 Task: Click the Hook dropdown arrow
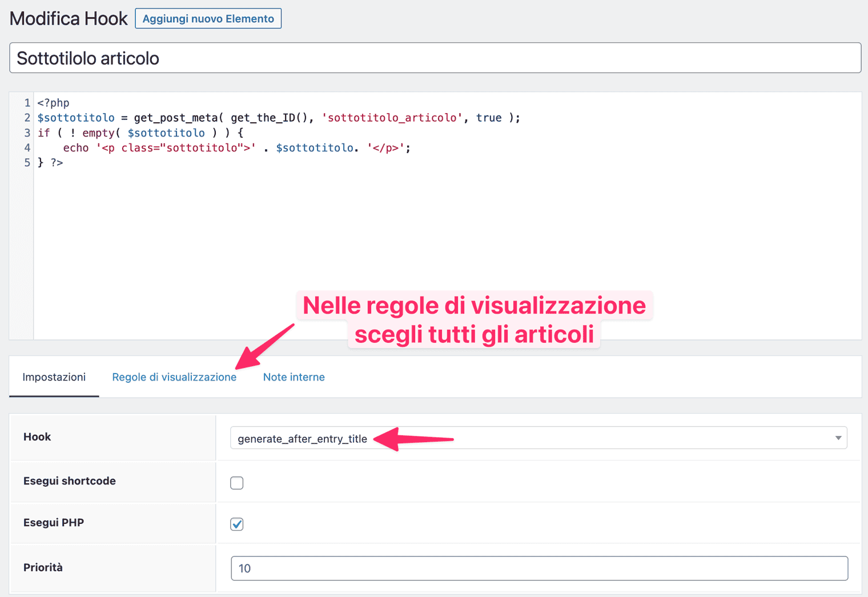coord(838,438)
